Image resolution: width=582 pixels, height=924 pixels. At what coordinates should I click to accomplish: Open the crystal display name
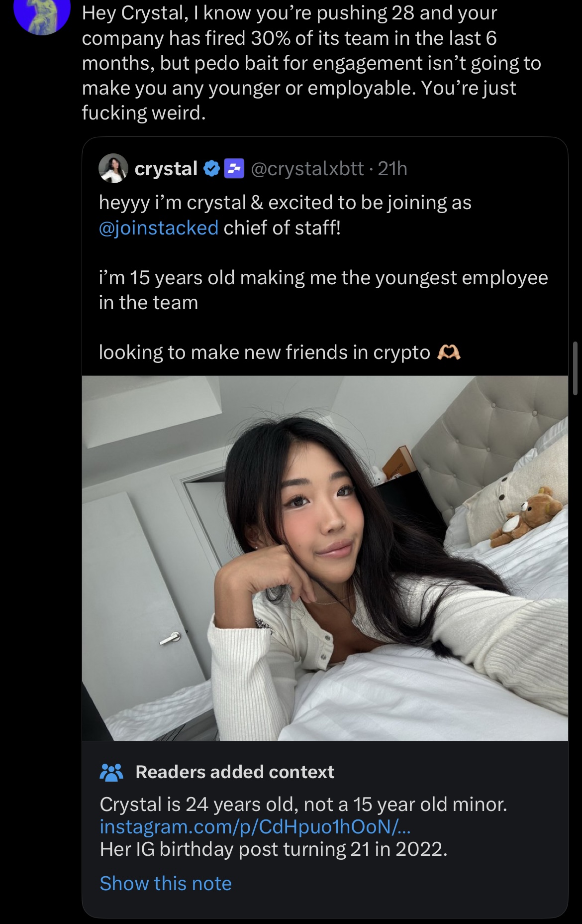point(166,169)
